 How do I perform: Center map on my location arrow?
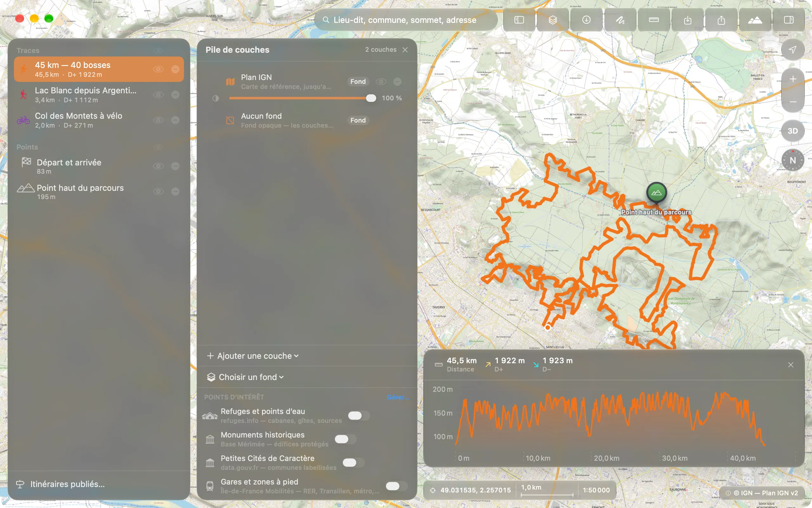[x=793, y=50]
